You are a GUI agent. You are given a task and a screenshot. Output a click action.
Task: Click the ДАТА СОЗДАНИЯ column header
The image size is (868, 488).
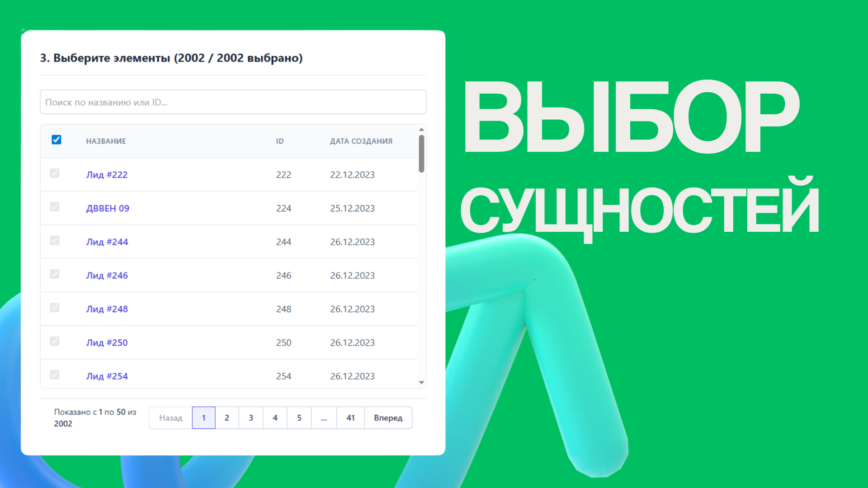pyautogui.click(x=361, y=141)
